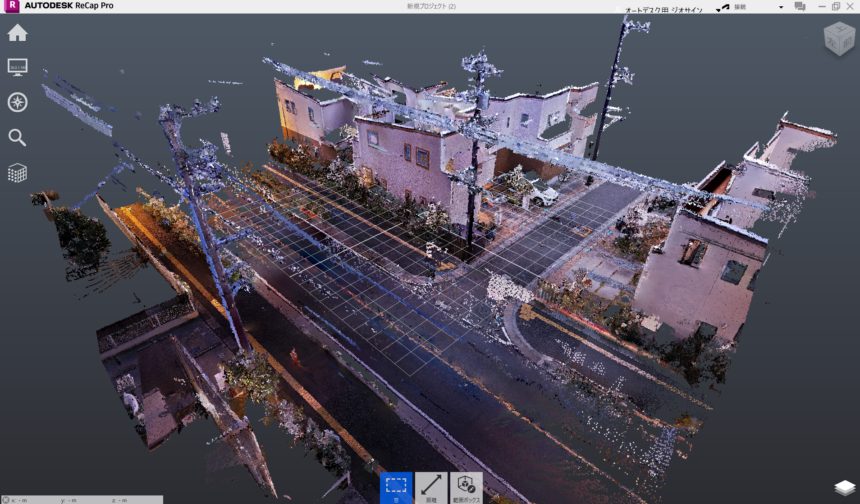Expand the user account dropdown arrow
This screenshot has width=860, height=504.
point(718,10)
